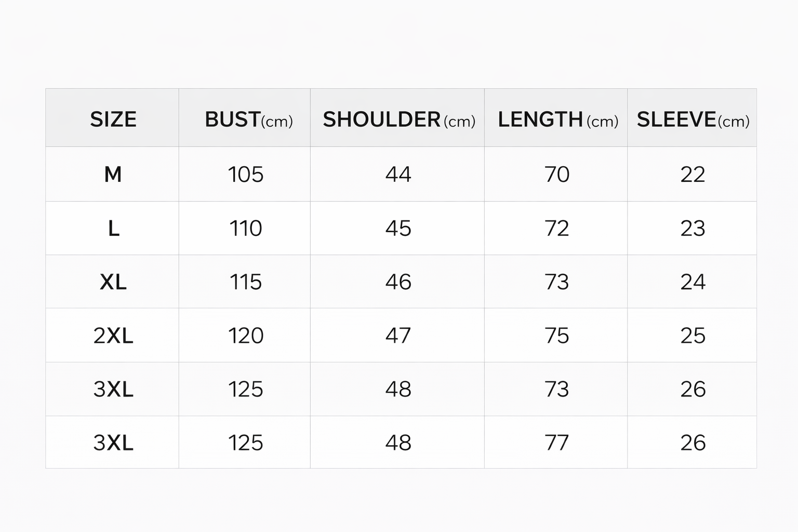
Task: Select the LENGTH(cm) column header
Action: [558, 119]
